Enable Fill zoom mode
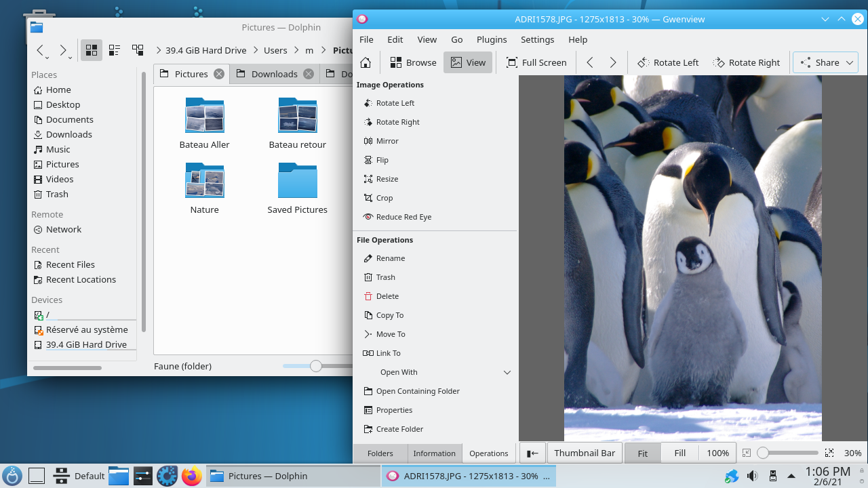Screen dimensions: 868x488 point(679,453)
